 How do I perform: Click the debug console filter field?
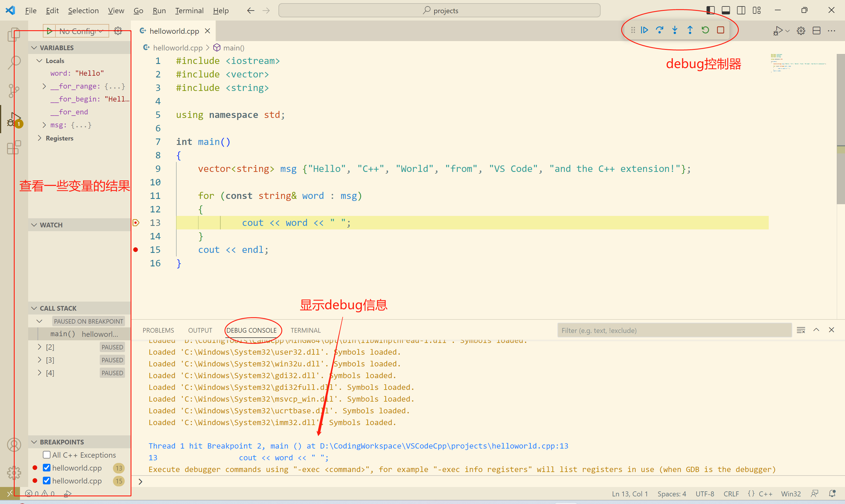tap(675, 330)
